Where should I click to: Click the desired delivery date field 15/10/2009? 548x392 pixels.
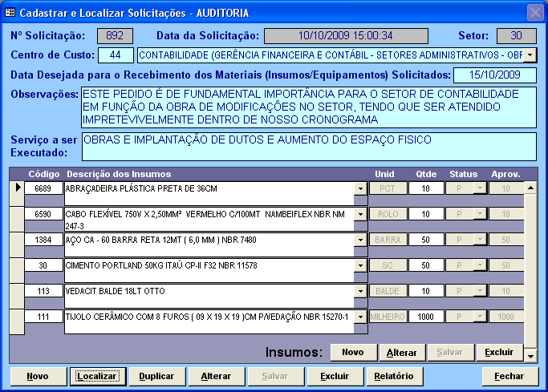pos(494,75)
